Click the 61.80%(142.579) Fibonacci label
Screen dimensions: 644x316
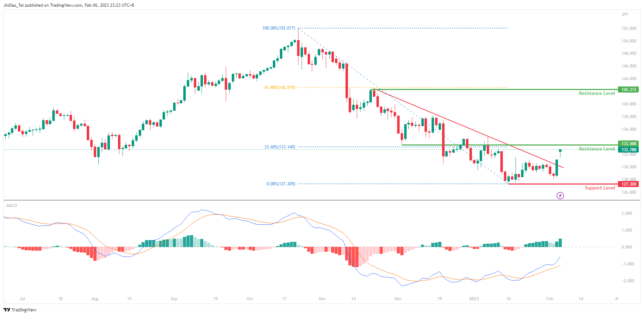tap(280, 88)
